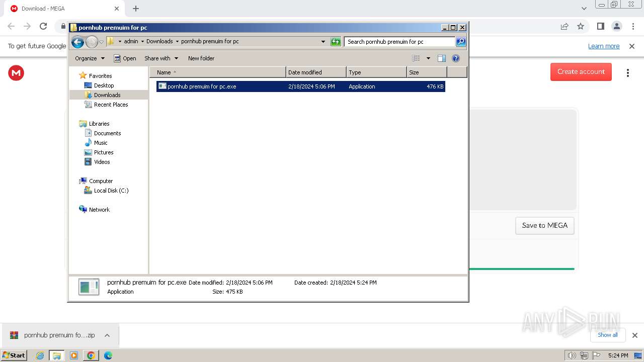Reload the Chrome page
Screen dimensions: 644x362
click(x=43, y=26)
